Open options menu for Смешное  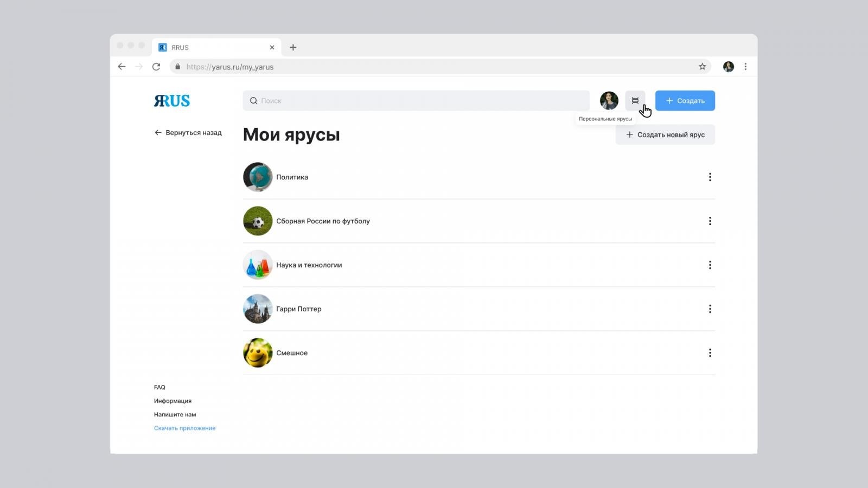click(710, 353)
